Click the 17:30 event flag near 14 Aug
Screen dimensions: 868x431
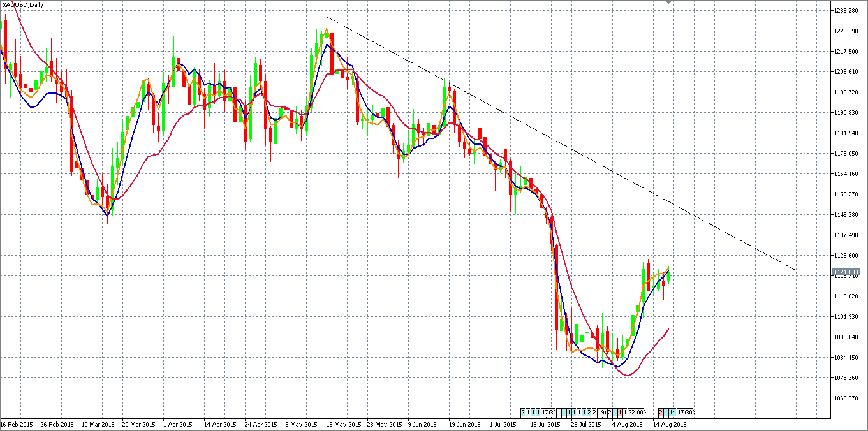pos(686,412)
